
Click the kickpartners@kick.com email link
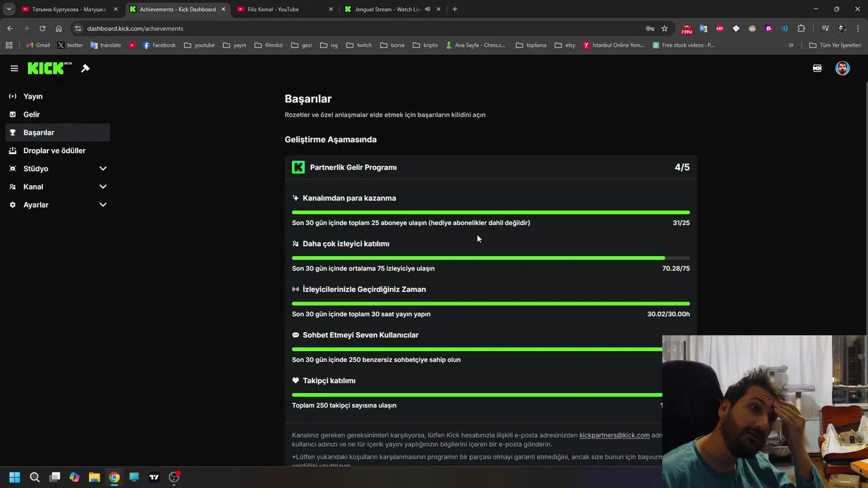pos(614,435)
